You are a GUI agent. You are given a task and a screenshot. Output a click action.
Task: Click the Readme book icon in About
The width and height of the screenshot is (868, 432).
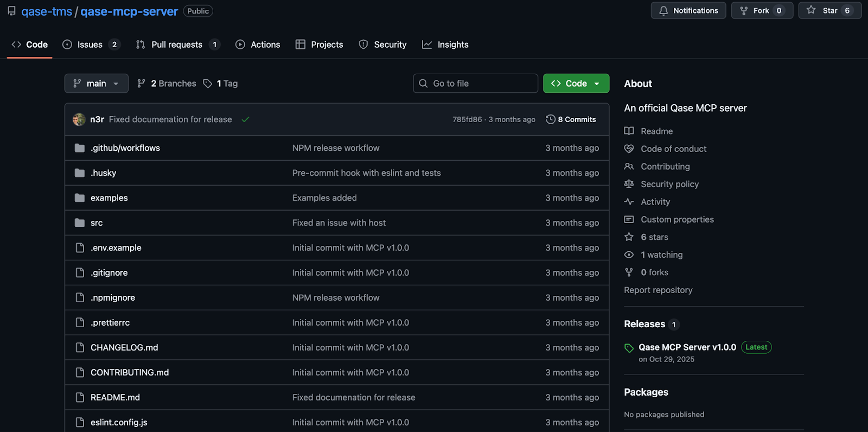click(629, 131)
